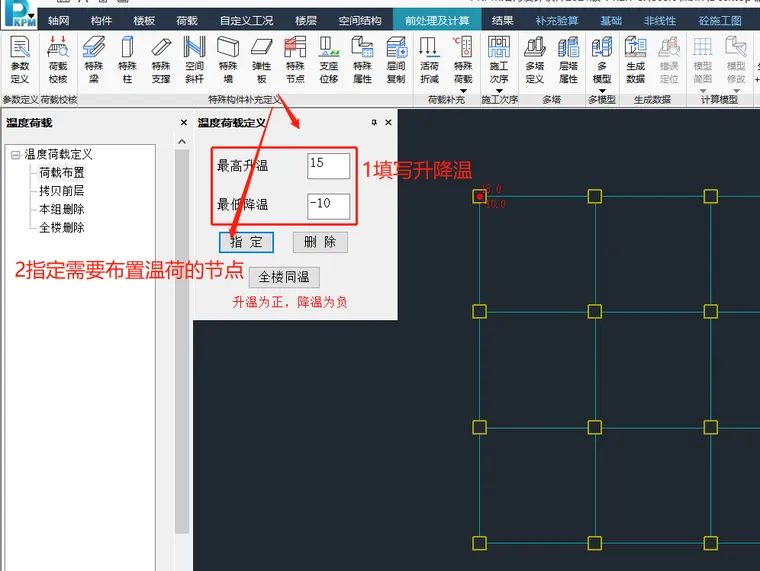Select the 前处理及计算 tab

point(437,20)
